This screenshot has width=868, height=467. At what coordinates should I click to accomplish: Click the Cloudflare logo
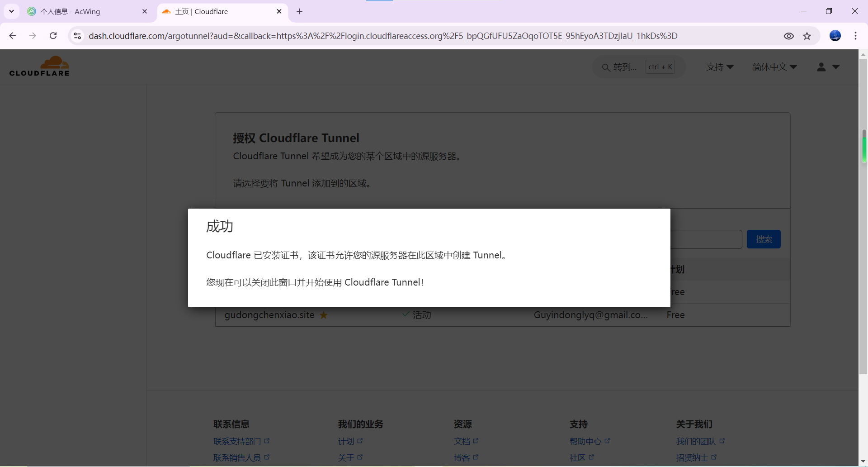(x=39, y=67)
